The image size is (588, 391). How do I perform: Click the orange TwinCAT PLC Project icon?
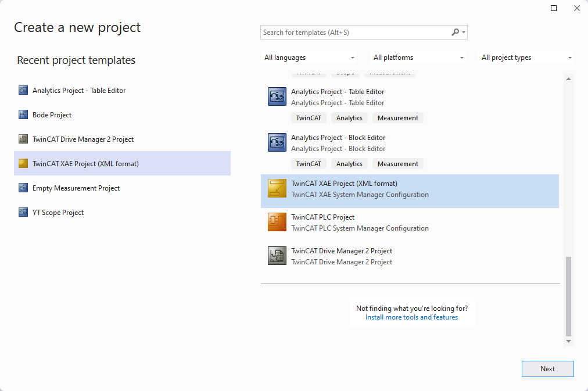coord(277,222)
